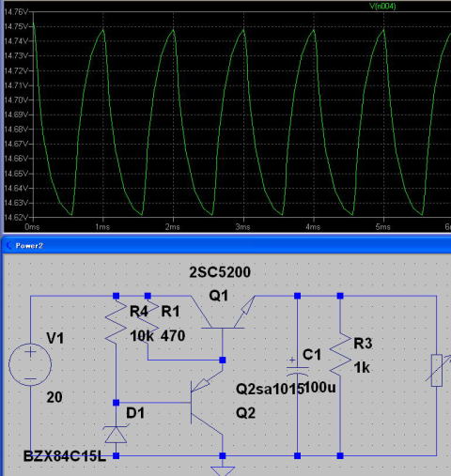451x476 pixels.
Task: Click the BZX84C15L diode value label
Action: click(x=65, y=456)
